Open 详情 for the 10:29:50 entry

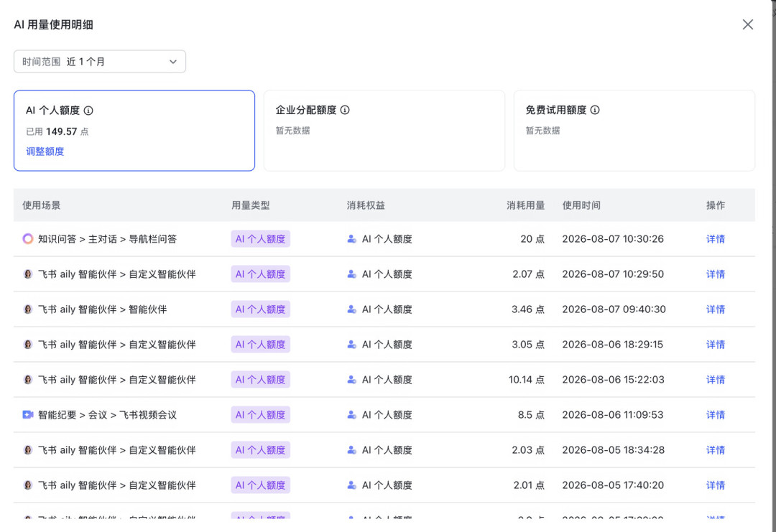pyautogui.click(x=715, y=274)
